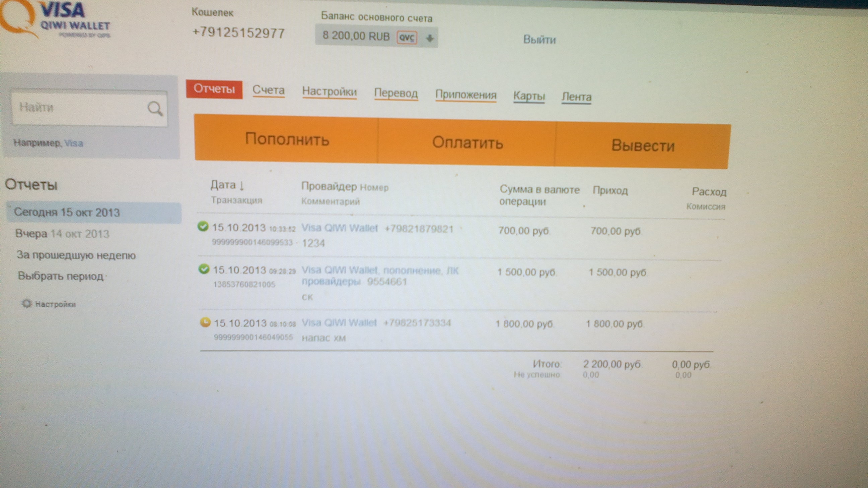The width and height of the screenshot is (868, 488).
Task: Click the Расход total 0,00 руб
Action: 692,365
